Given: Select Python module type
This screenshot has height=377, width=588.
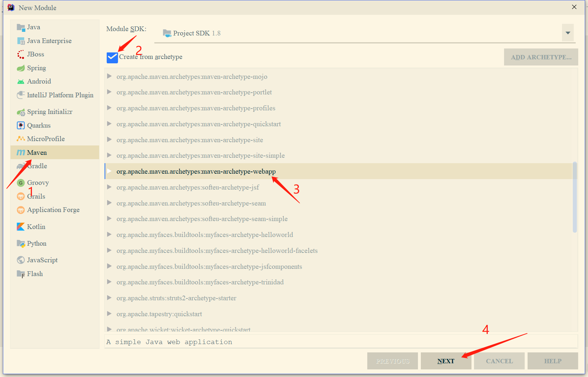Looking at the screenshot, I should [x=55, y=243].
